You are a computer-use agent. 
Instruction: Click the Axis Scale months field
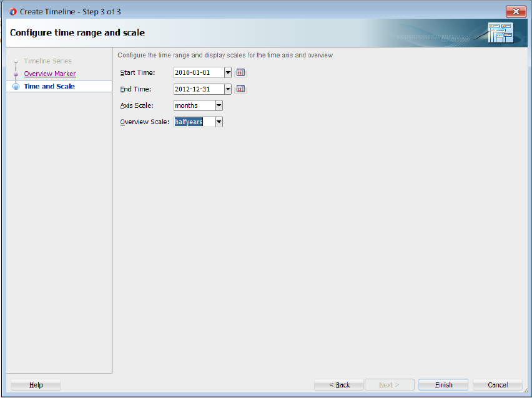(195, 105)
